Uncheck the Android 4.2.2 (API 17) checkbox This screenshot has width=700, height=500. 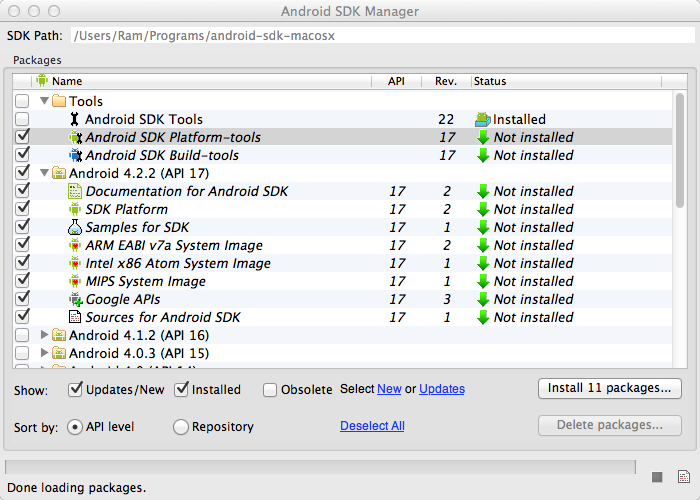pyautogui.click(x=22, y=172)
